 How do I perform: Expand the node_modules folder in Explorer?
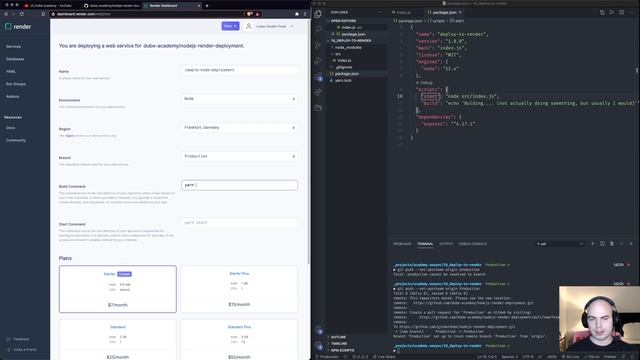pos(348,47)
